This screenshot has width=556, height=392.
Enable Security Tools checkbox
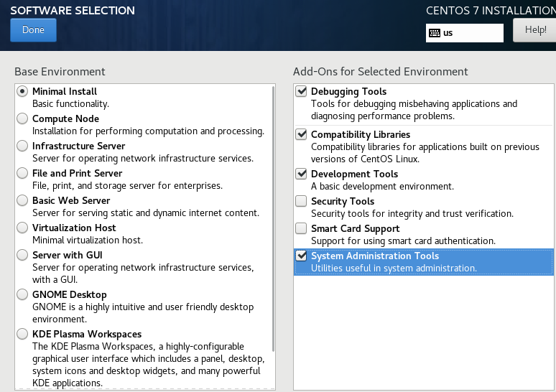coord(302,201)
